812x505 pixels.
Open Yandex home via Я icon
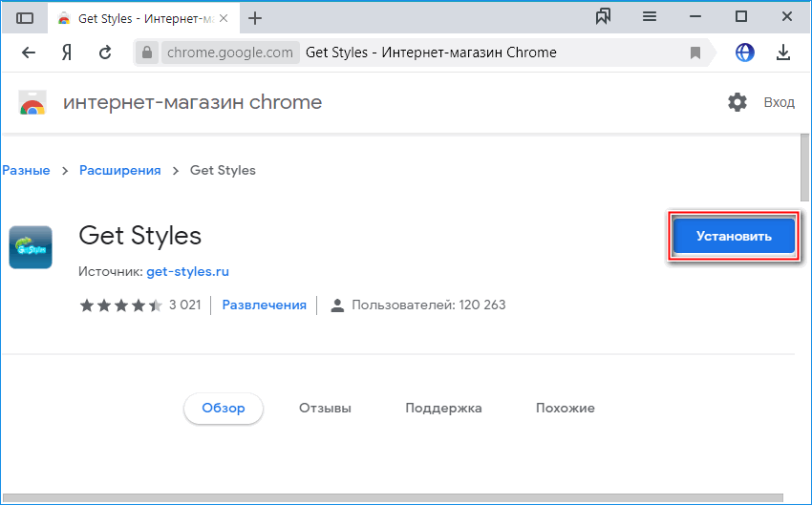pyautogui.click(x=67, y=53)
